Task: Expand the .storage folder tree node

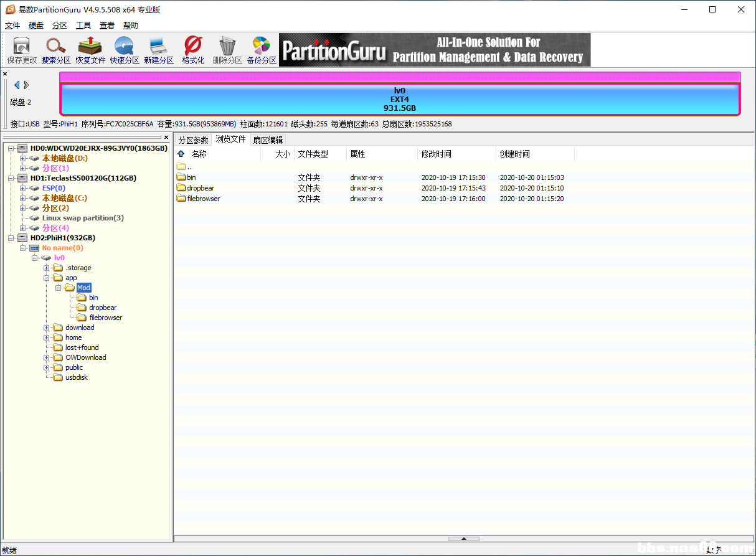Action: coord(47,268)
